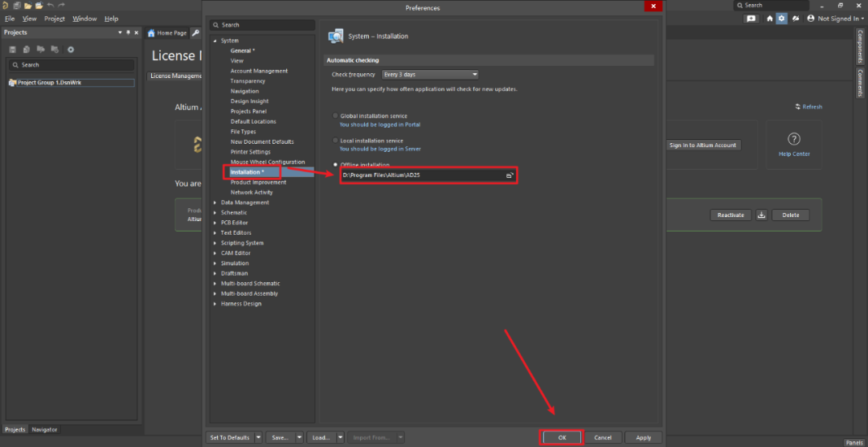Click the Undo arrow icon in title bar
Image resolution: width=868 pixels, height=447 pixels.
[51, 5]
